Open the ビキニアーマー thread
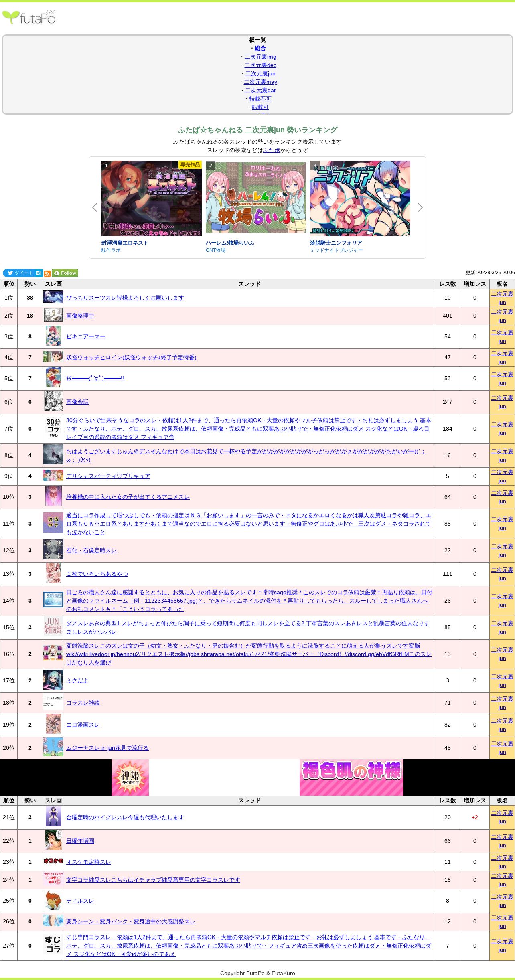 point(86,336)
